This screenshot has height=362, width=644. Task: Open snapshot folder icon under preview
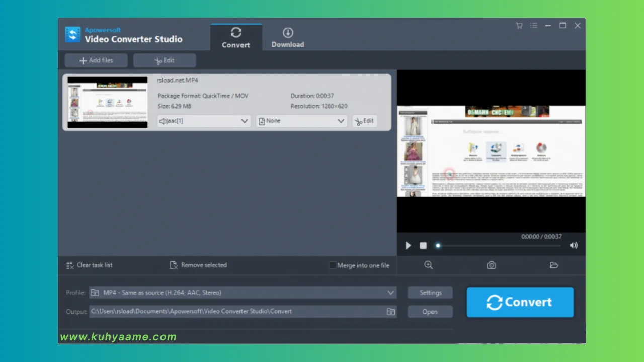tap(554, 265)
